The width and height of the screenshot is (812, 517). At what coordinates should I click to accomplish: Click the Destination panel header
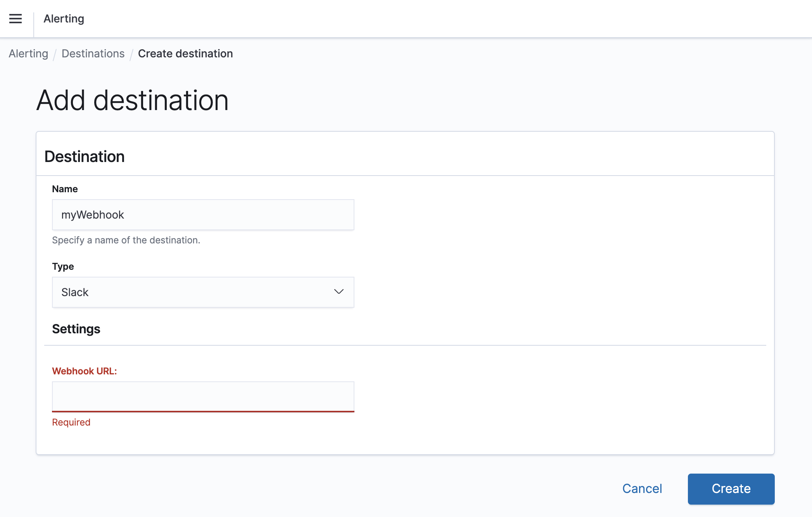pyautogui.click(x=85, y=157)
